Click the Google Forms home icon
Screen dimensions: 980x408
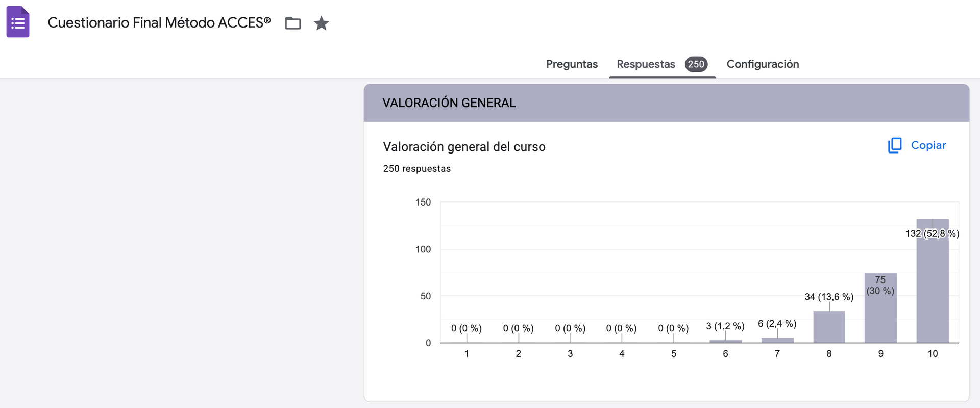point(18,22)
